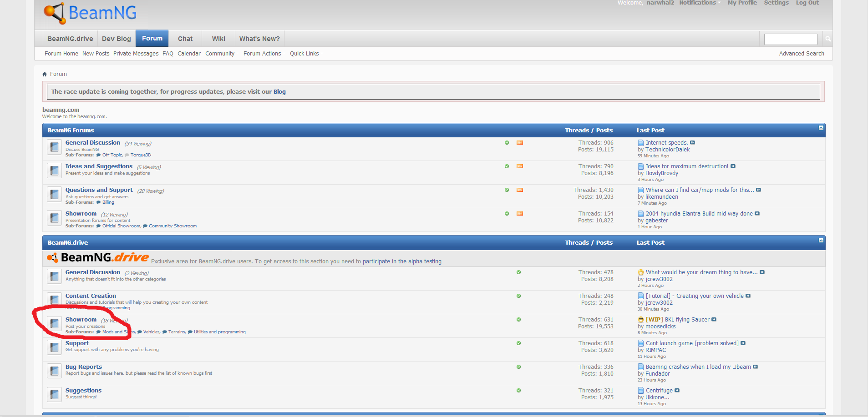Click the Support forum status icon
Screen dimensions: 868x417
[x=54, y=347]
